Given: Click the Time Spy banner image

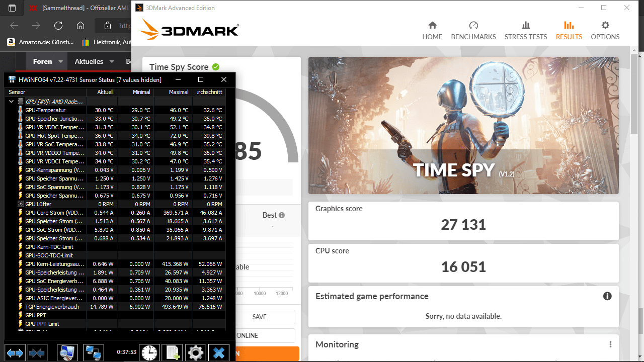Looking at the screenshot, I should pyautogui.click(x=463, y=125).
